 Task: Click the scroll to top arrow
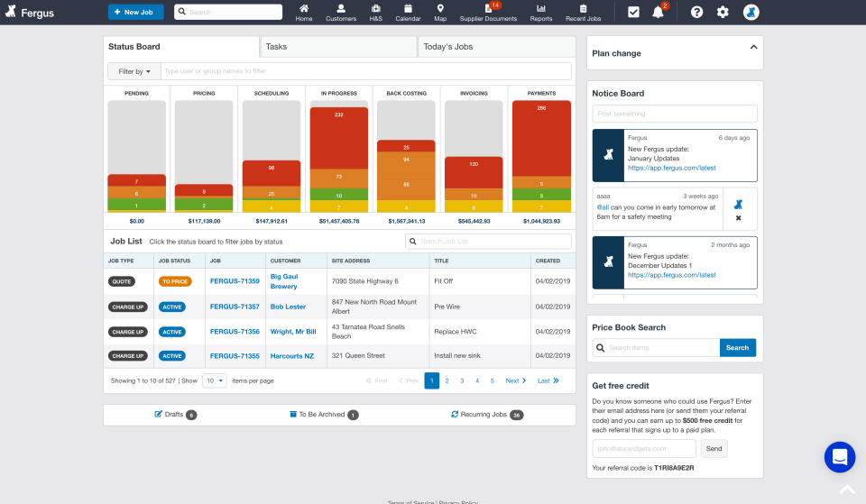847,490
